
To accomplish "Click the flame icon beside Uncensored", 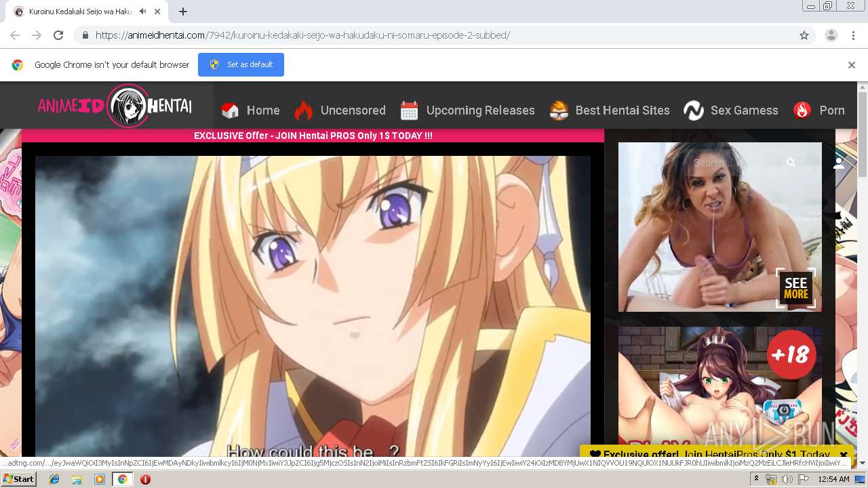I will (303, 110).
